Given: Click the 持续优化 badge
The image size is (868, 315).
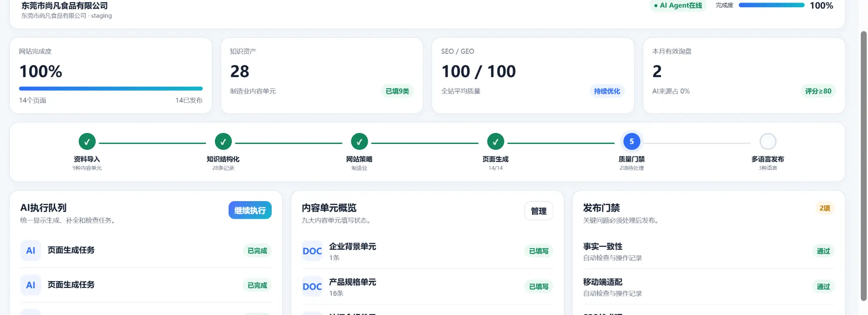Looking at the screenshot, I should pos(607,91).
